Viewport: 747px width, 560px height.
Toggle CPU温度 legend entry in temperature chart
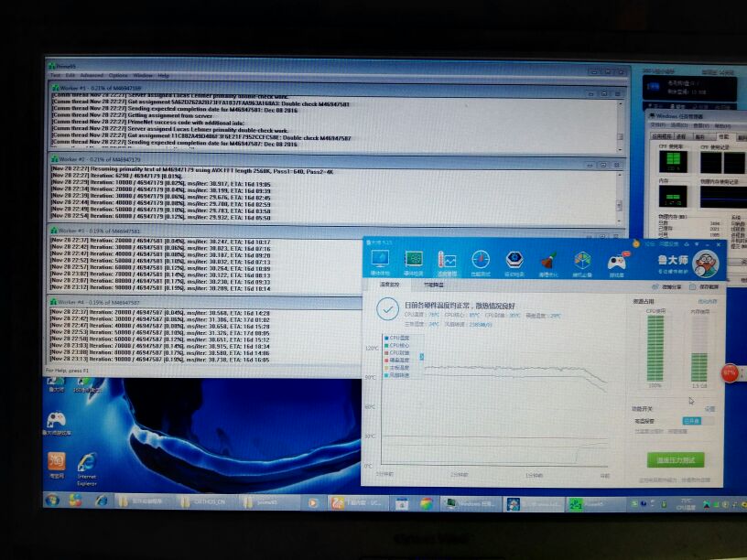point(397,338)
